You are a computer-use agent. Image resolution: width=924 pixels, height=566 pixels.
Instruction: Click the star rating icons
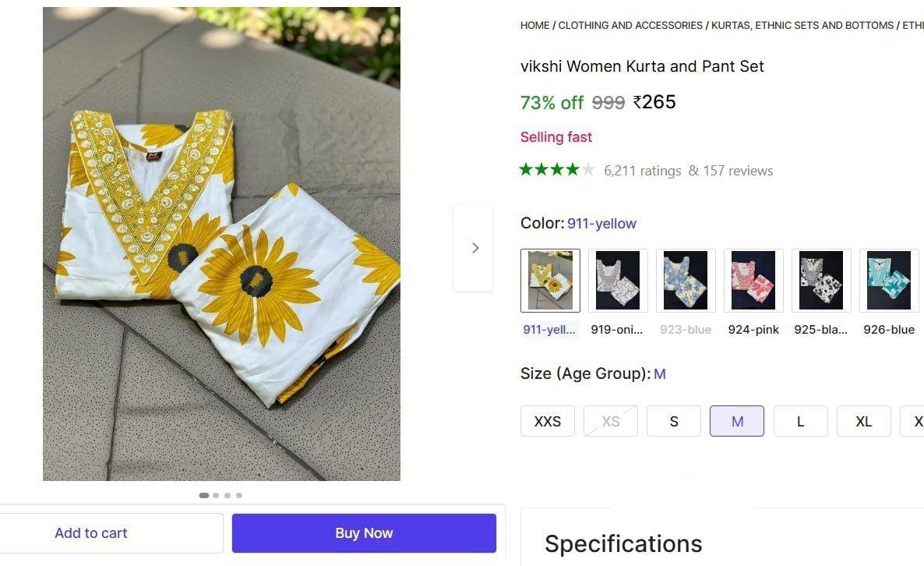coord(557,170)
